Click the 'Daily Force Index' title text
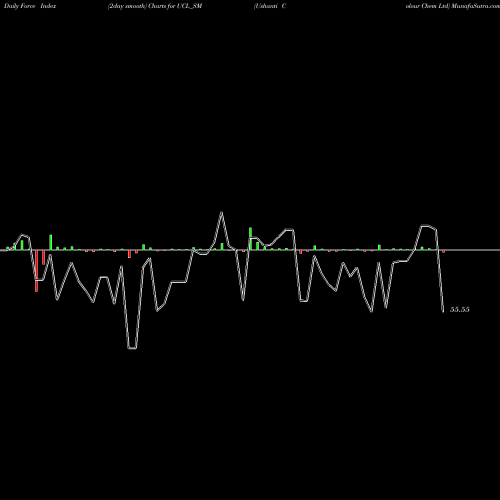500x500 pixels. [30, 6]
